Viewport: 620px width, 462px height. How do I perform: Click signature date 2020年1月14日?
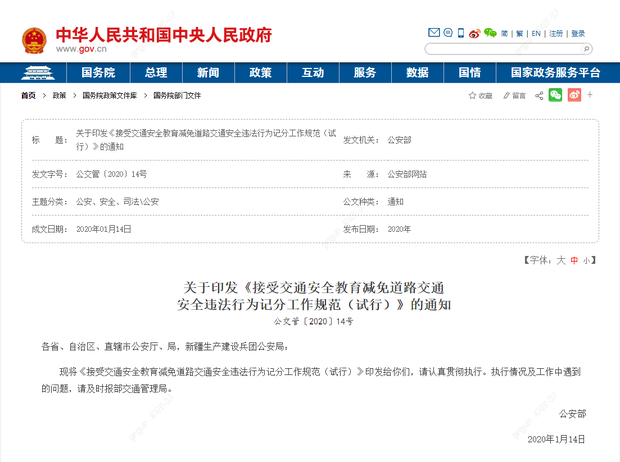pyautogui.click(x=556, y=439)
